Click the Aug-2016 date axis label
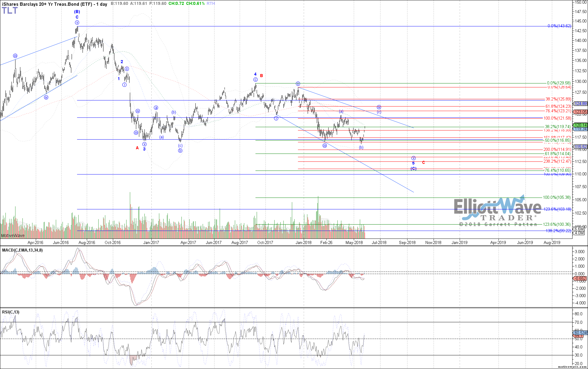The image size is (588, 369). 87,242
